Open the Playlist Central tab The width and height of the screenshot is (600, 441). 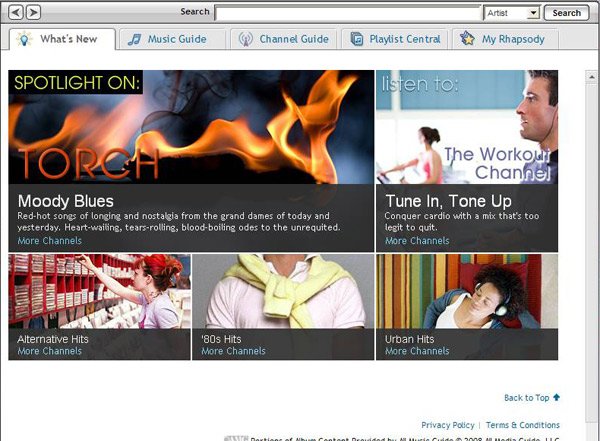(394, 39)
